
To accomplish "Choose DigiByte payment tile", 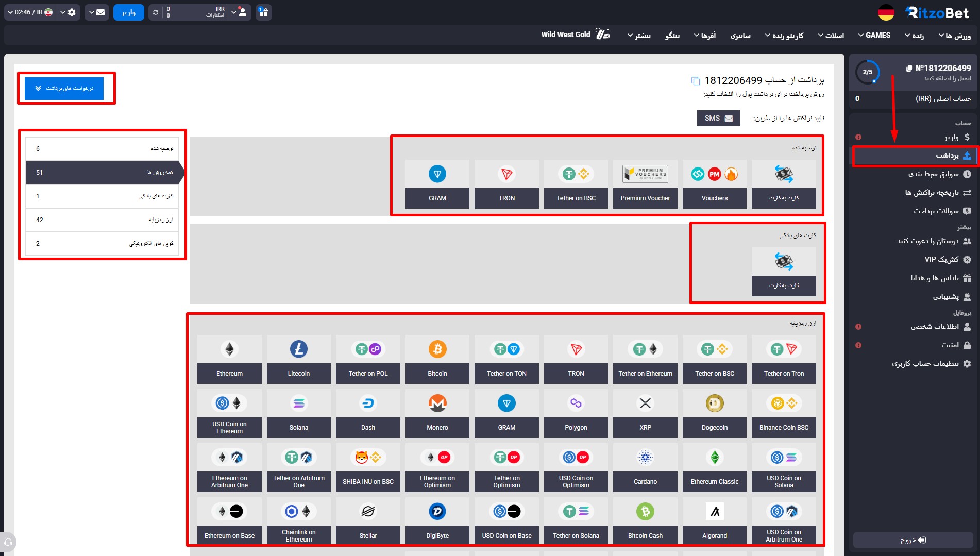I will [x=437, y=521].
